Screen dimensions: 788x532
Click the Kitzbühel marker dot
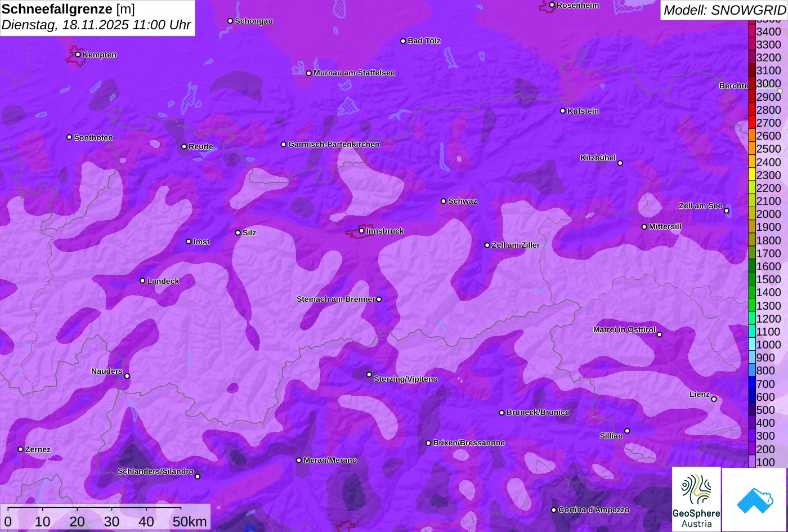click(x=620, y=163)
